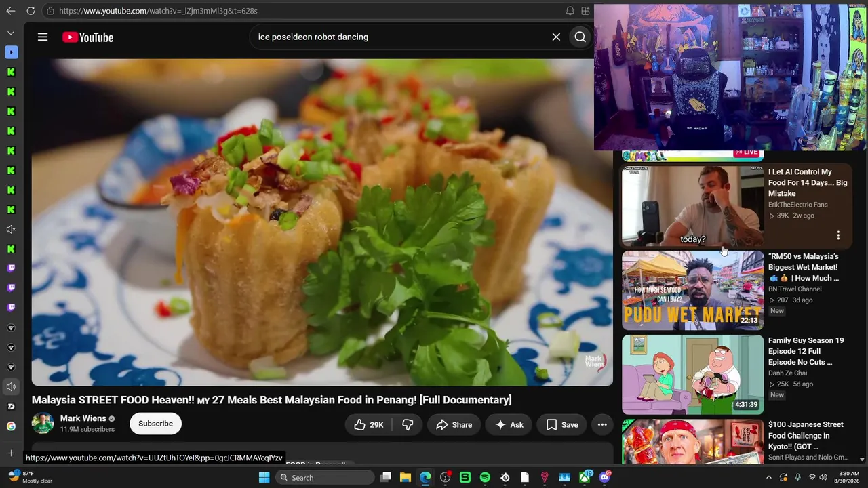Viewport: 868px width, 488px height.
Task: Expand the vertical tab list chevron
Action: pos(11,33)
